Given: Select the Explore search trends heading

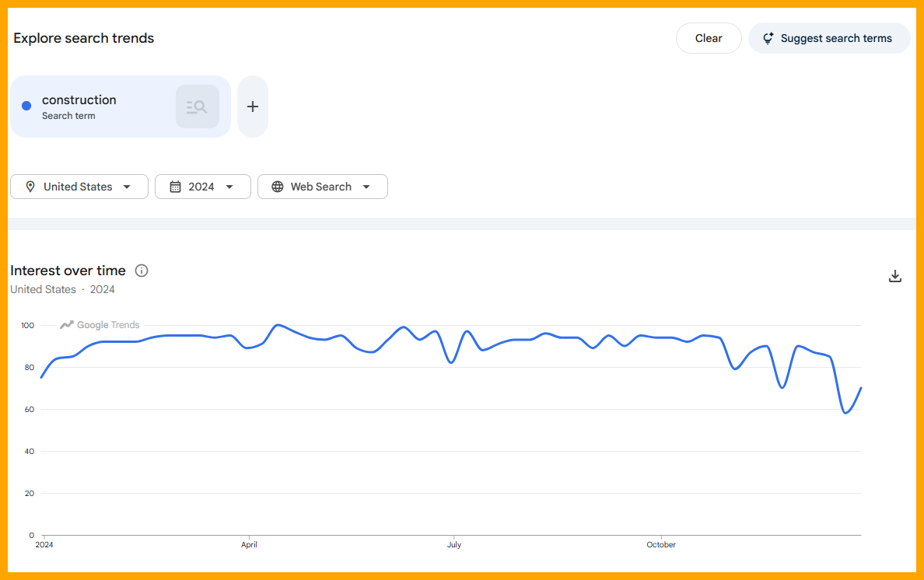Looking at the screenshot, I should click(83, 37).
